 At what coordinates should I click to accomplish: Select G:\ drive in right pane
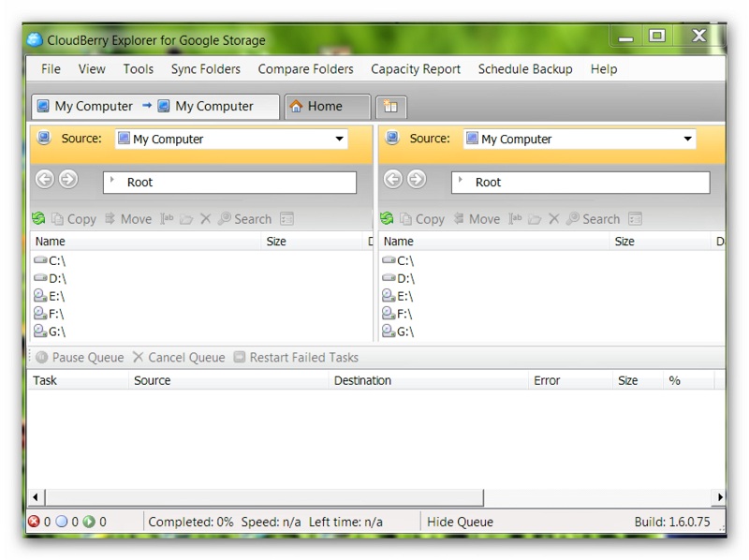[398, 332]
